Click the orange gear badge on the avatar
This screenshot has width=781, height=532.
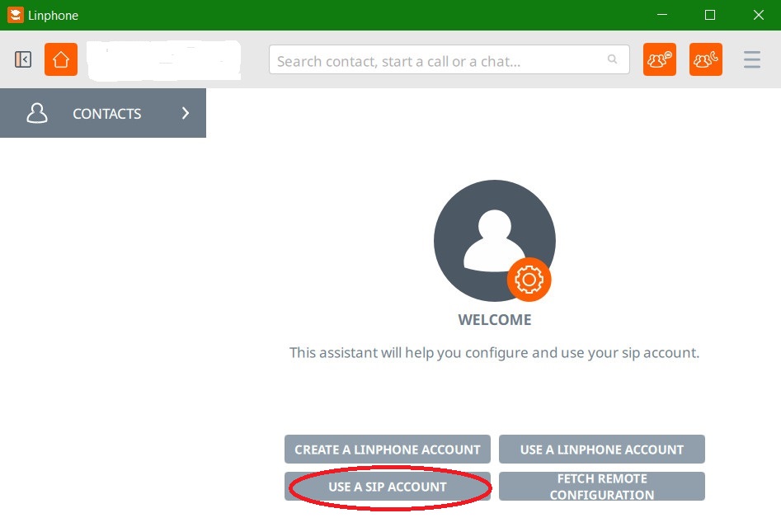pos(529,280)
